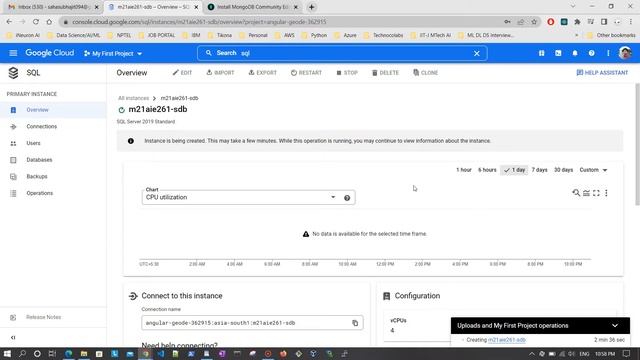The height and width of the screenshot is (360, 640).
Task: Open Release Notes in the sidebar
Action: pyautogui.click(x=53, y=317)
